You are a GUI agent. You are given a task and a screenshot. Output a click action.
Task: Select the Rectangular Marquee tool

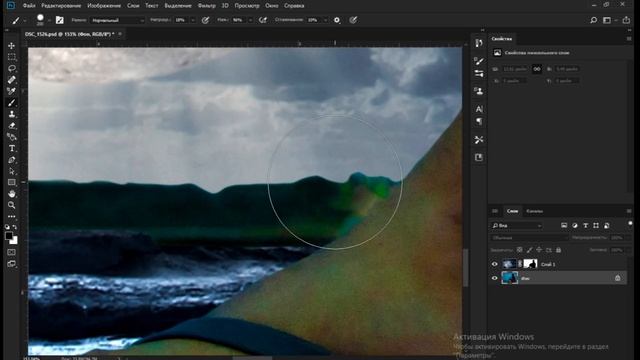[x=11, y=57]
